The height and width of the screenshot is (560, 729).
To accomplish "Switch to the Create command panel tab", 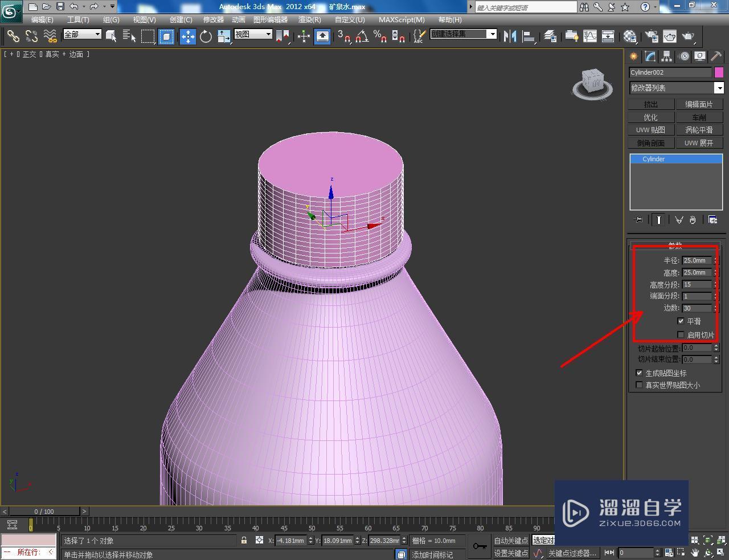I will tap(633, 56).
